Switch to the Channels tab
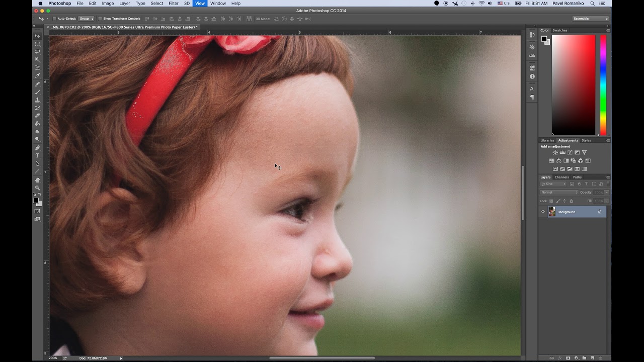This screenshot has height=362, width=644. pos(561,177)
